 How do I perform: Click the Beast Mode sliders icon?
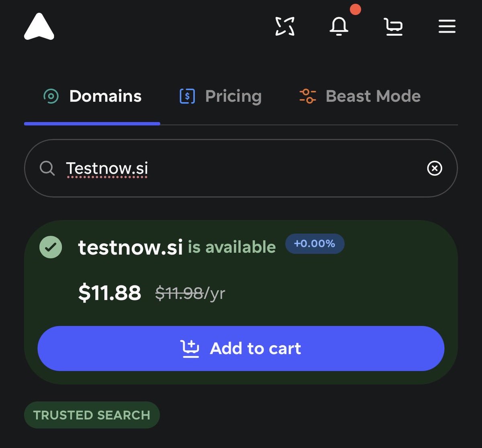(x=308, y=96)
